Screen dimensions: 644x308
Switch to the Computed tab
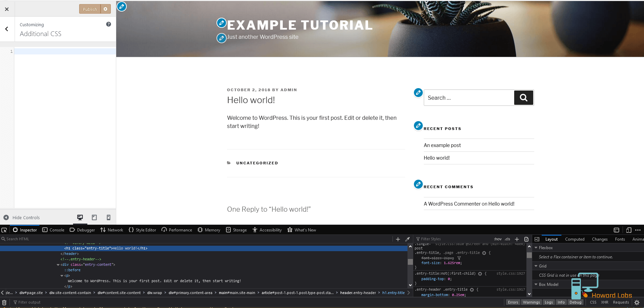click(x=574, y=239)
